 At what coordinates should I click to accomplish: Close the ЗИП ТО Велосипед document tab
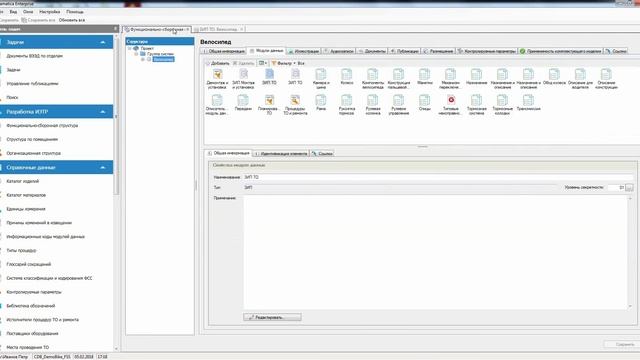click(242, 29)
